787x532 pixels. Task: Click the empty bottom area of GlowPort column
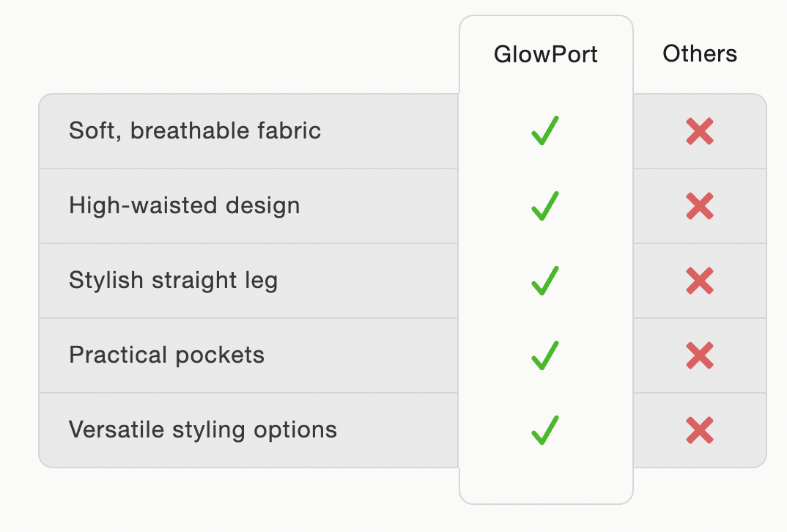click(546, 484)
